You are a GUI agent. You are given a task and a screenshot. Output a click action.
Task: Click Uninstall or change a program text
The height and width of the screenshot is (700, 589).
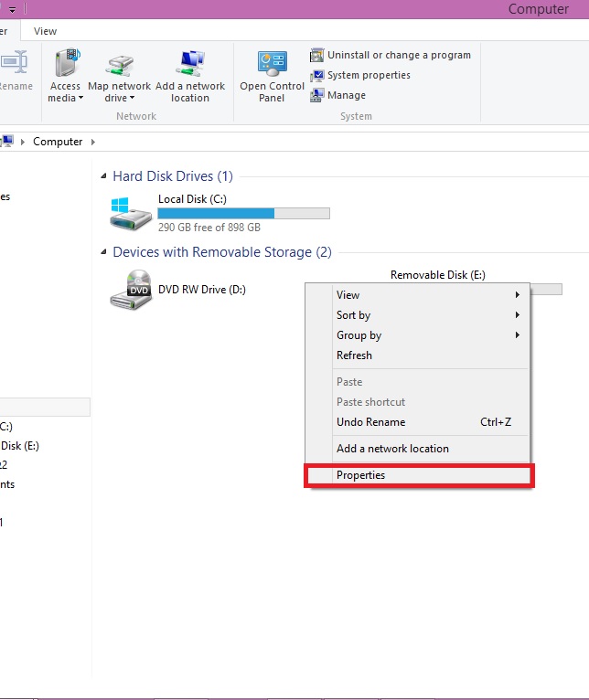[x=399, y=56]
